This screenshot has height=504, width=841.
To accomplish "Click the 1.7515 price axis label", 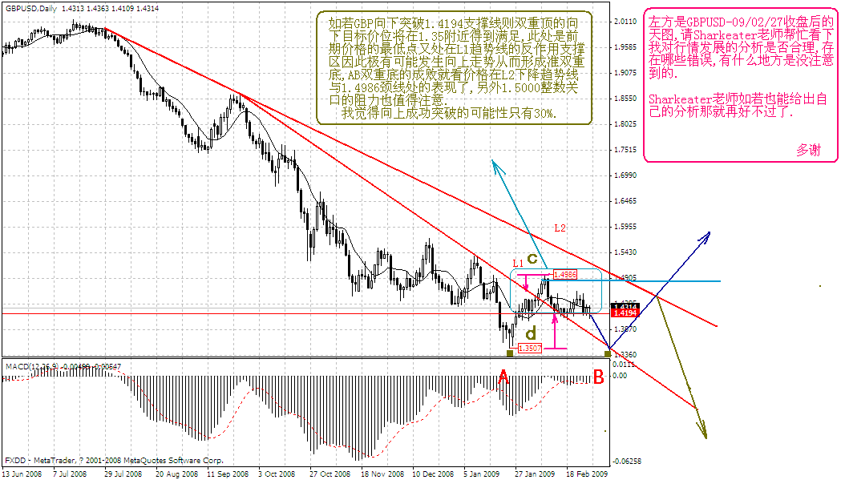I will click(x=625, y=150).
